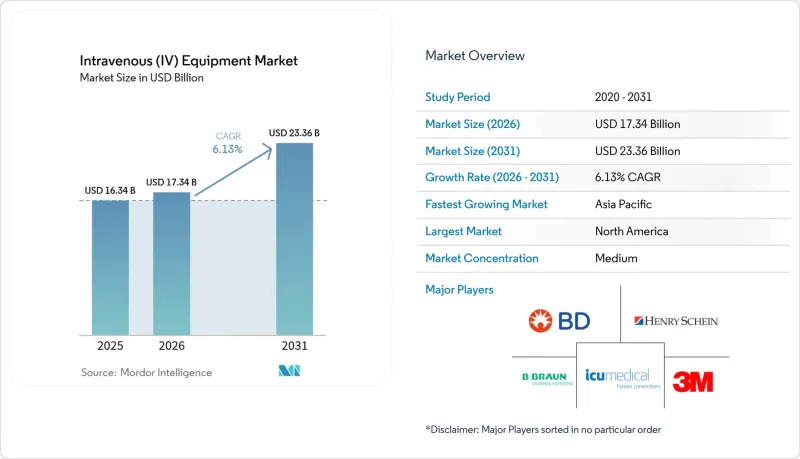Click the subtitle Market Size in USD Billion
800x459 pixels.
pyautogui.click(x=141, y=78)
